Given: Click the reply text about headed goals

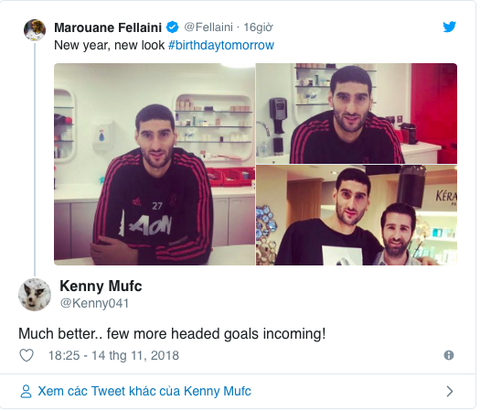Looking at the screenshot, I should coord(172,334).
